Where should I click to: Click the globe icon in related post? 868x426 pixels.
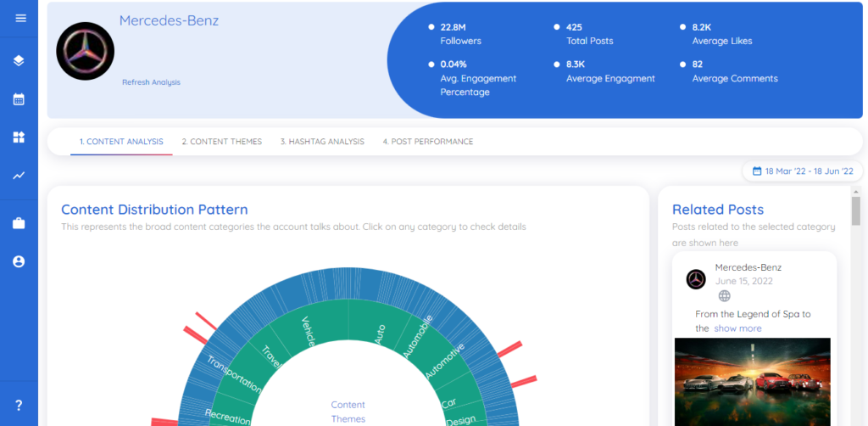pyautogui.click(x=724, y=296)
